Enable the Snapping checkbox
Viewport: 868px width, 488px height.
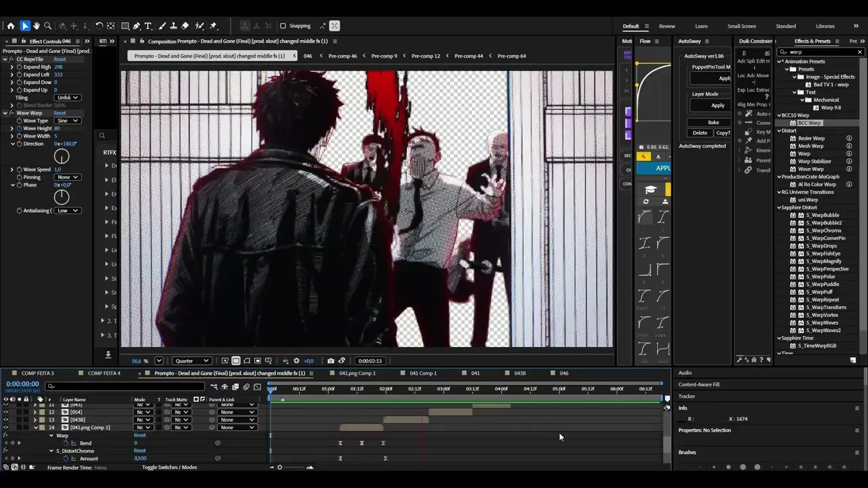pyautogui.click(x=283, y=26)
